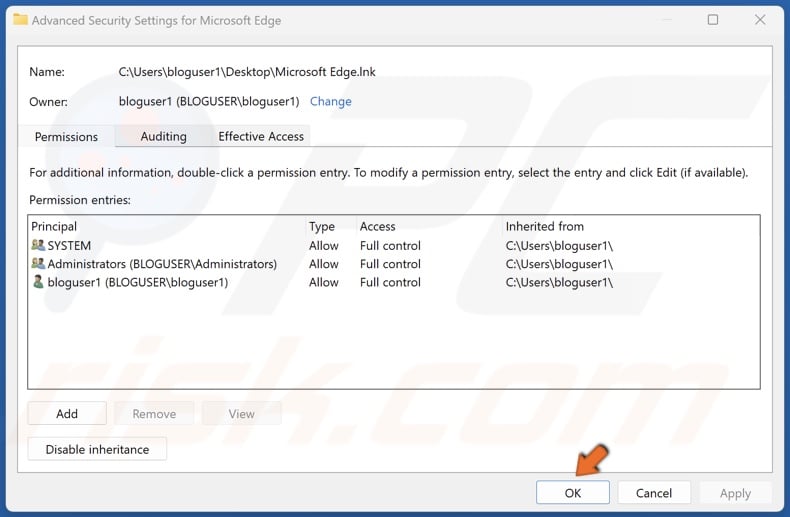Click Allow in the bloguser1 row
The height and width of the screenshot is (517, 790).
coord(323,282)
